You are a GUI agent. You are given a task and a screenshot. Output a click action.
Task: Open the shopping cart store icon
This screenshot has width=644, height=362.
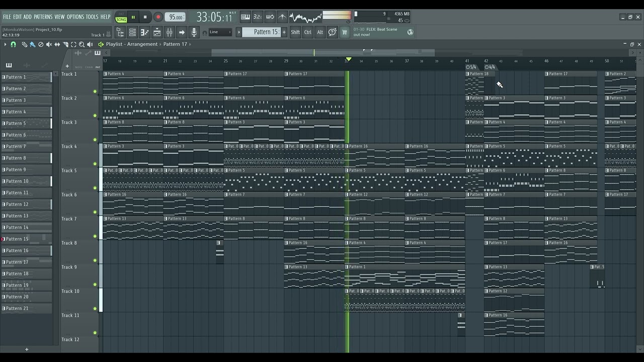click(x=345, y=32)
